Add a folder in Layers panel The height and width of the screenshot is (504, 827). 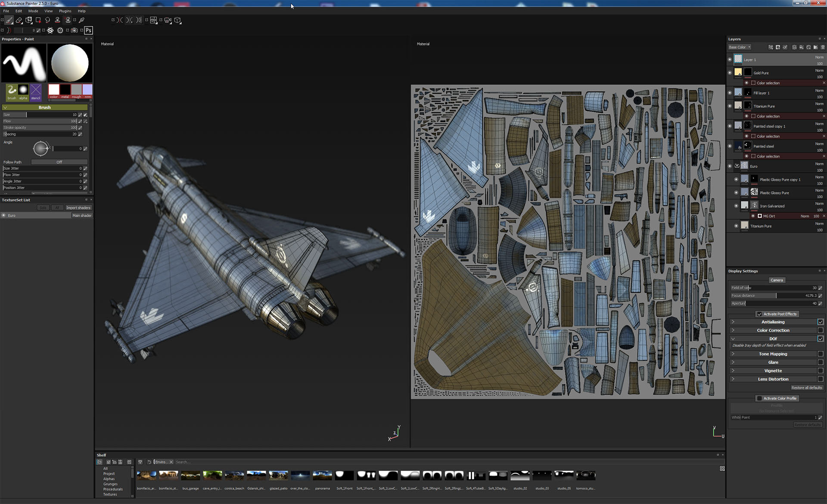click(x=815, y=47)
